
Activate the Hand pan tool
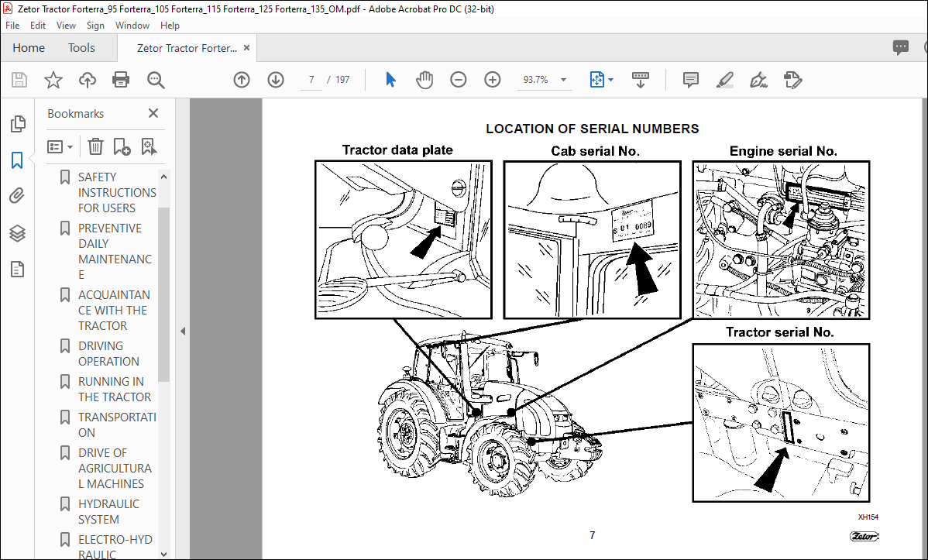424,79
